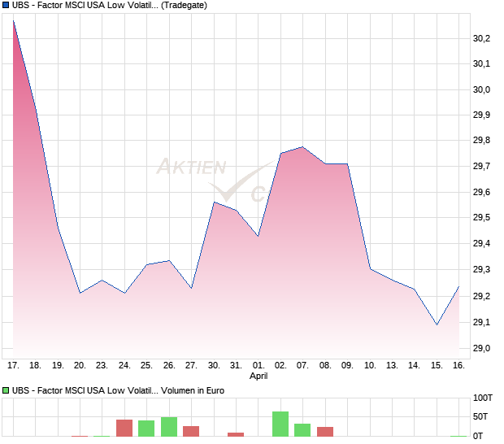This screenshot has width=504, height=444.
Task: Click the green volume bar at date 26.
Action: 169,427
